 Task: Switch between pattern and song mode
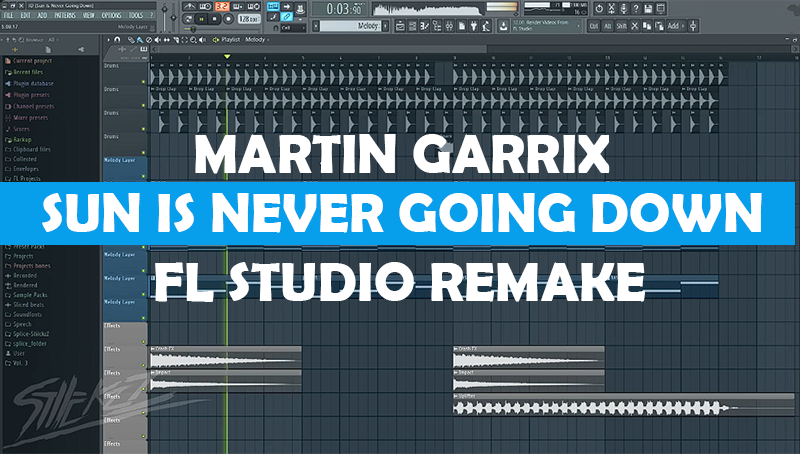click(188, 19)
